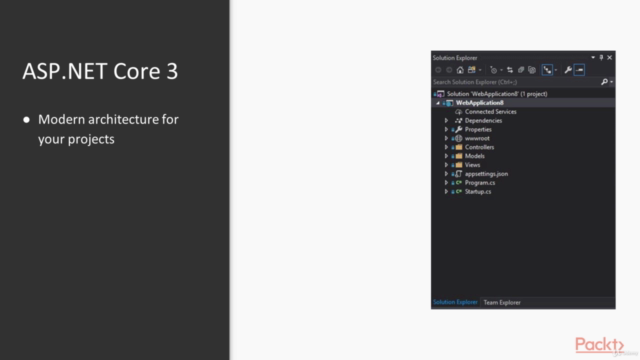The height and width of the screenshot is (360, 640).
Task: Select the Controllers folder label
Action: (479, 147)
